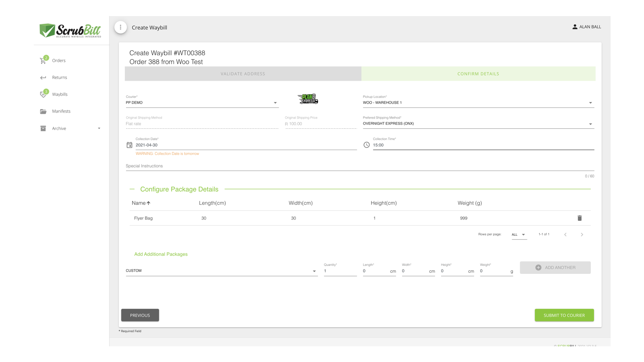Select the Returns icon in the sidebar
The width and height of the screenshot is (644, 362).
pyautogui.click(x=43, y=77)
